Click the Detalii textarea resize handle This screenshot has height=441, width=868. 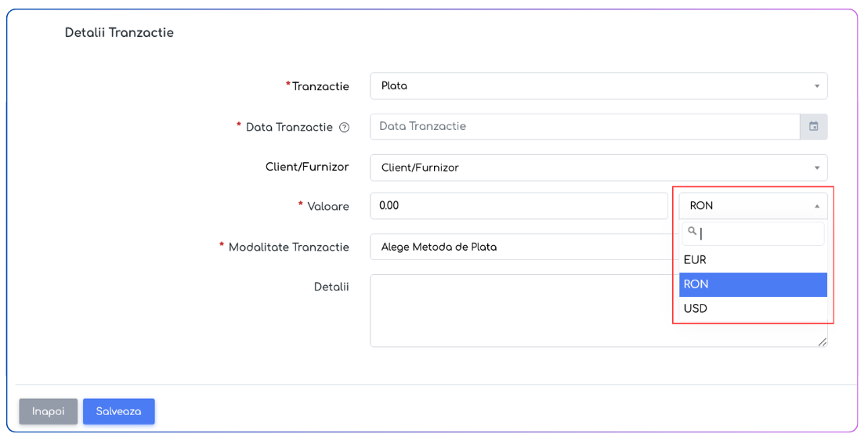pyautogui.click(x=822, y=342)
